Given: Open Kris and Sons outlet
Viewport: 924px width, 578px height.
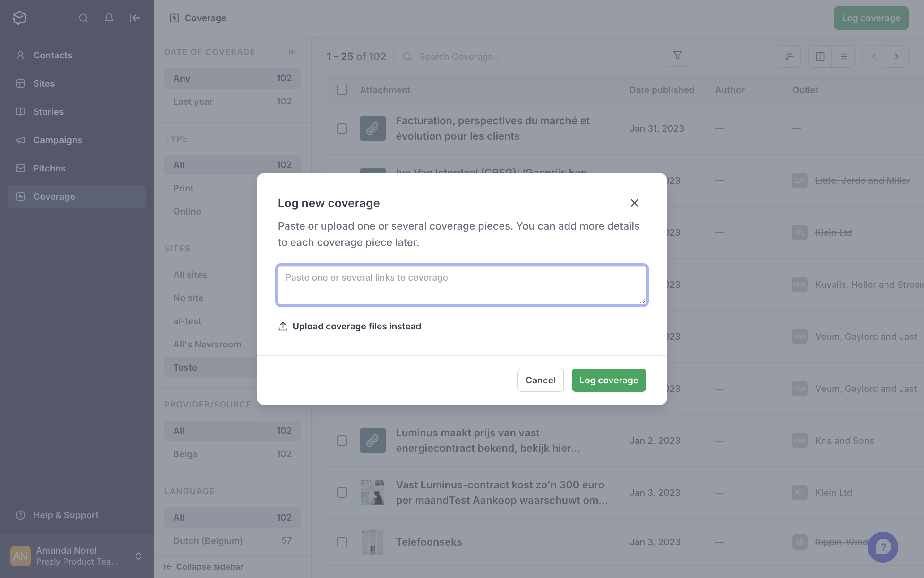Looking at the screenshot, I should (x=844, y=440).
